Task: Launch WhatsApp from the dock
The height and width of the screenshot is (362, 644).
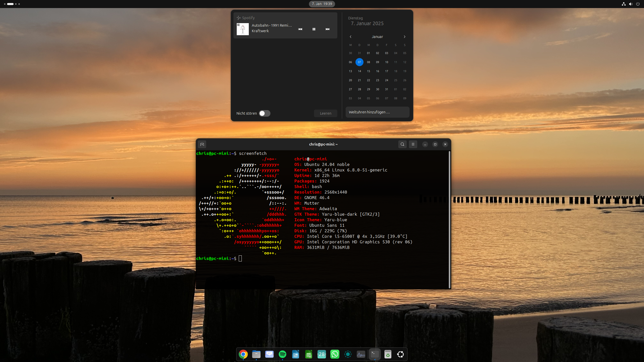Action: (x=335, y=354)
